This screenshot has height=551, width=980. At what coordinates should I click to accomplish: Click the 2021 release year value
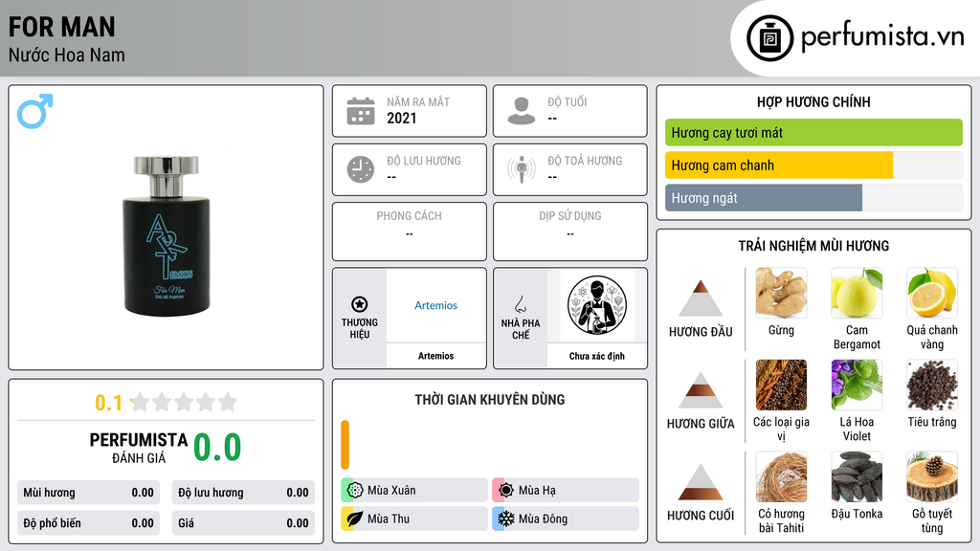click(401, 118)
